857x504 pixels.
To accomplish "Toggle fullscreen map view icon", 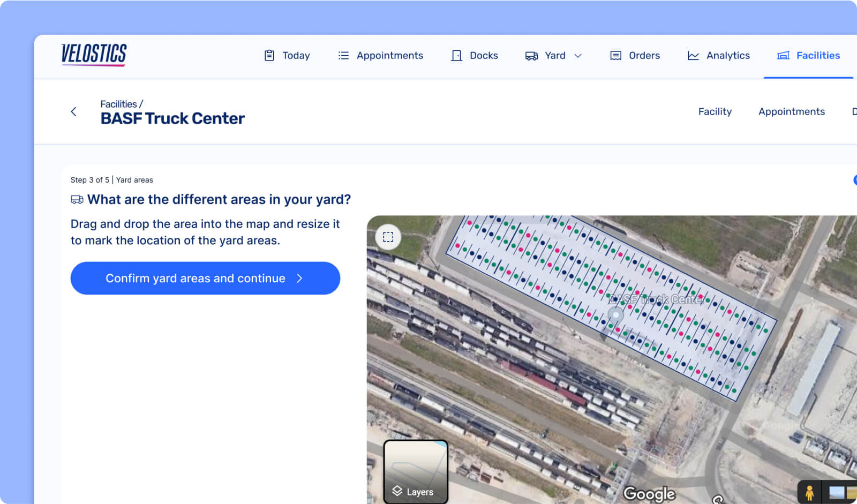I will [x=388, y=237].
